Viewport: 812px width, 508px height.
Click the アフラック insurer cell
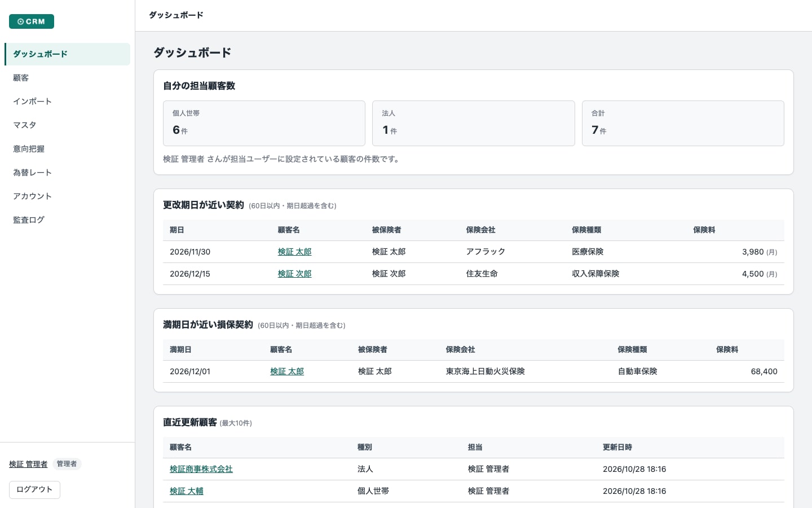(x=486, y=252)
